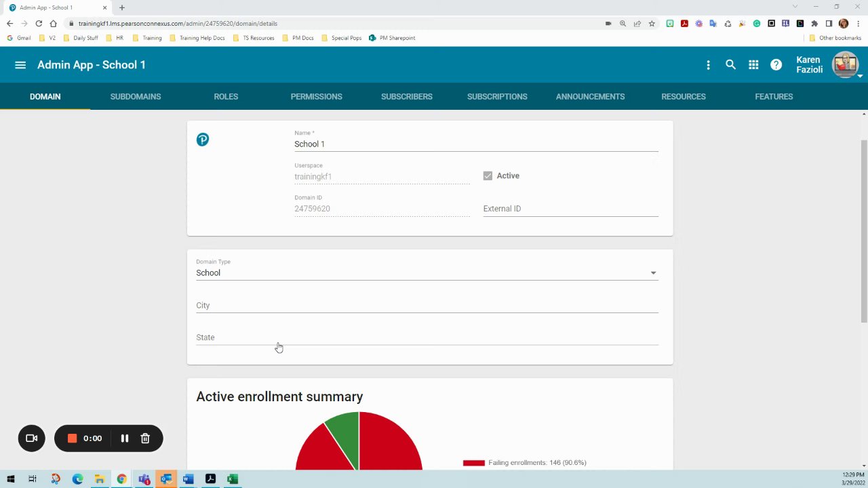This screenshot has height=488, width=868.
Task: Click the search magnifier in header
Action: (730, 65)
